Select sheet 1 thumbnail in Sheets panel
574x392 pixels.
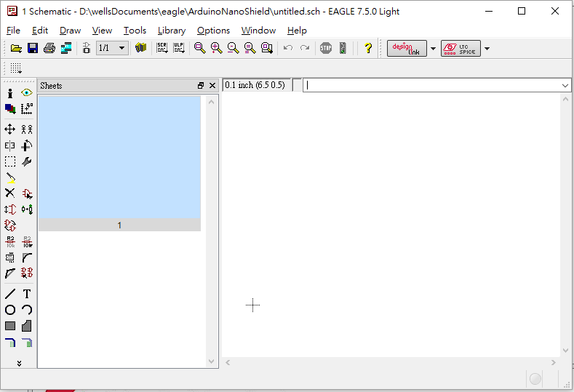[x=119, y=157]
